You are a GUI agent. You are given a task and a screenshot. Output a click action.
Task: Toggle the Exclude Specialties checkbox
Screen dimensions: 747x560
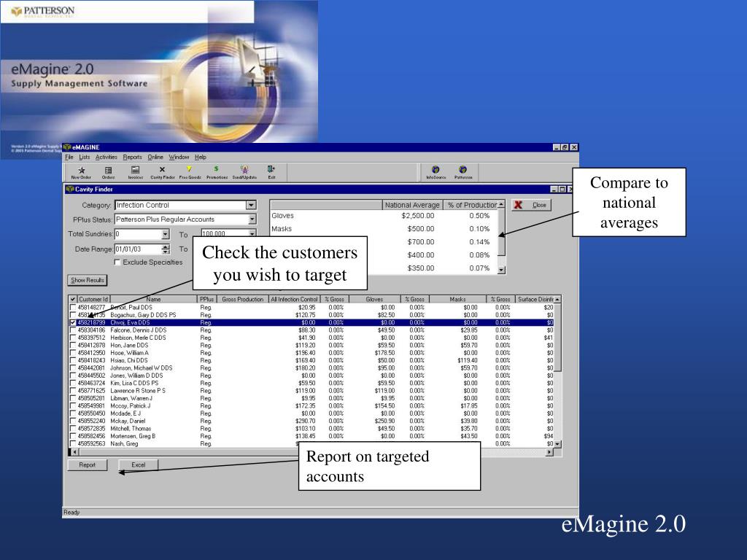coord(117,262)
